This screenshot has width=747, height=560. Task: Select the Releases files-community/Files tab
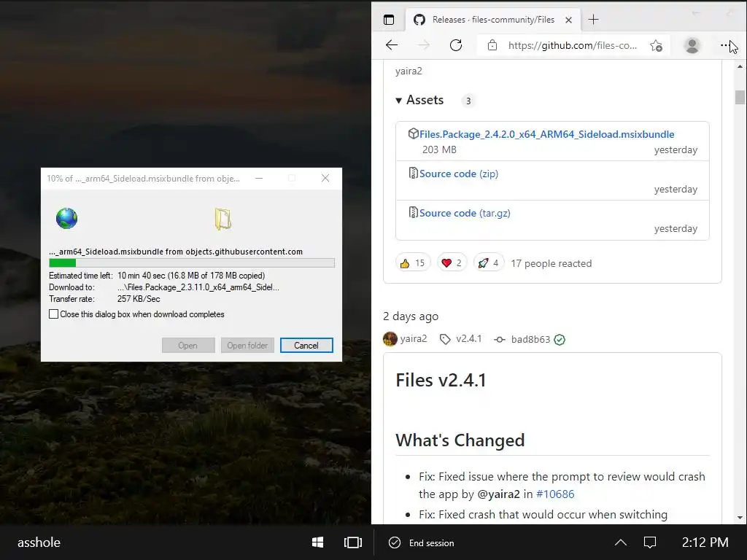492,20
